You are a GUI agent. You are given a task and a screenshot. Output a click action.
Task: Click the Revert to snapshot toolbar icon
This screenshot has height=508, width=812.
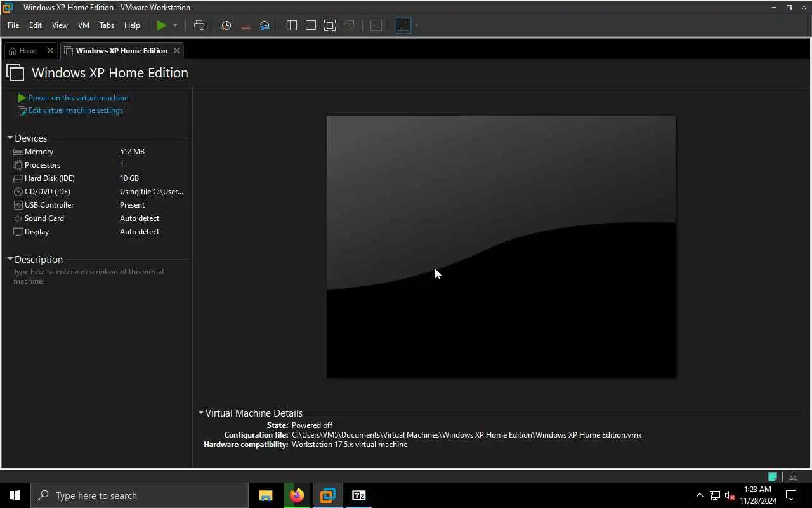pos(246,25)
